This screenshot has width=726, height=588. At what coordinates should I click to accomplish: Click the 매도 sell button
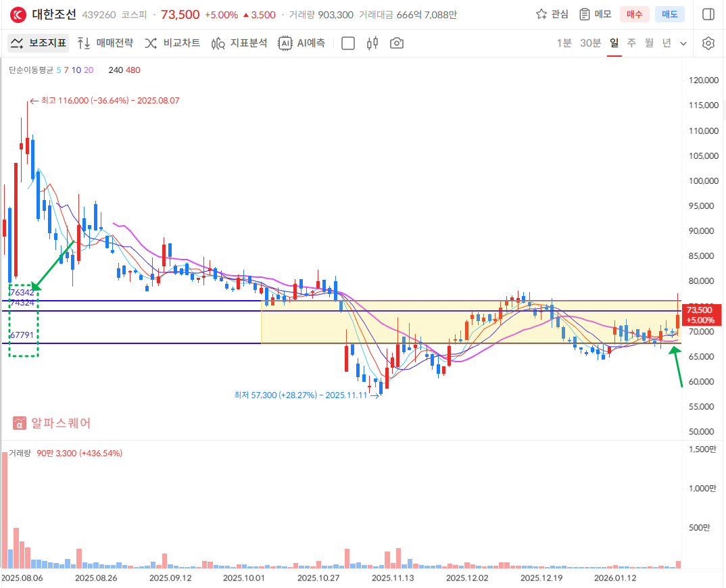[x=669, y=14]
